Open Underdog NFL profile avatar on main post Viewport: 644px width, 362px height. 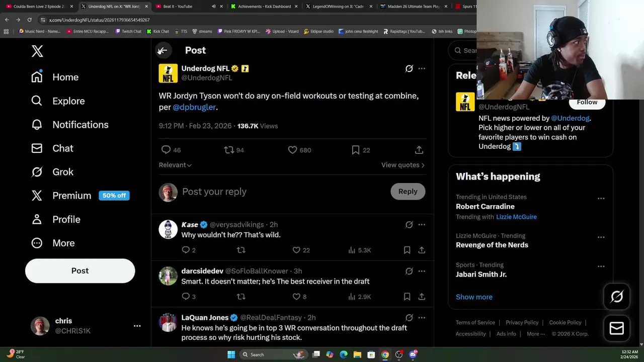(168, 73)
